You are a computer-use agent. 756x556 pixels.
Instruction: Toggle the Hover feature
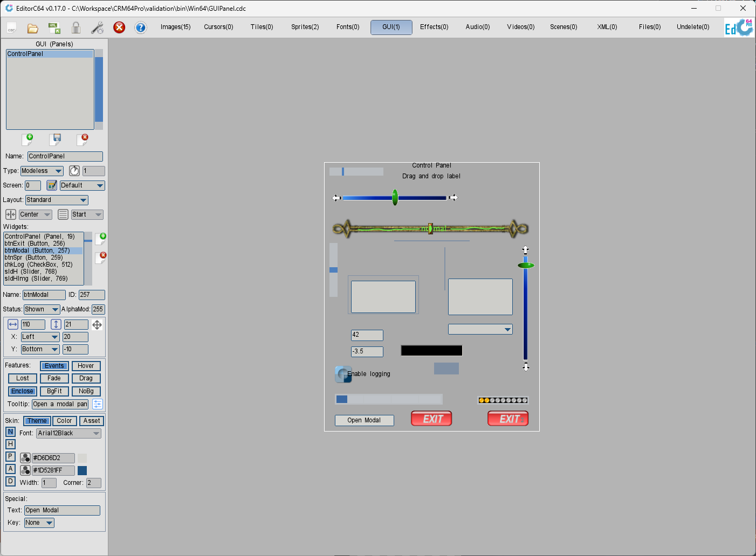click(86, 366)
